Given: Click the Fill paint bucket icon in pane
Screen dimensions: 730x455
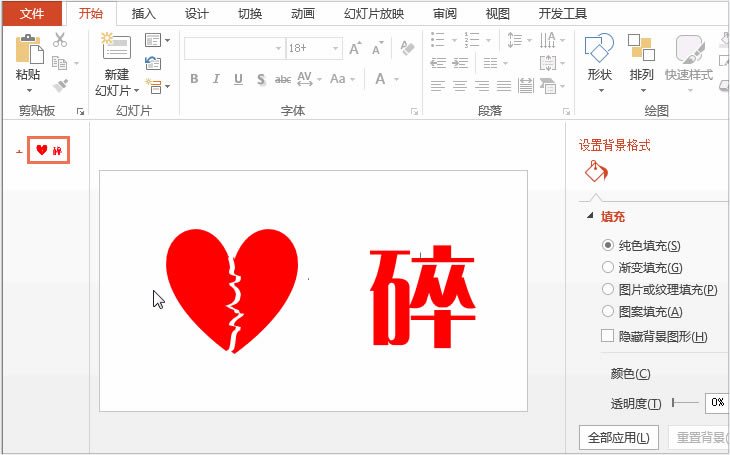Looking at the screenshot, I should point(596,171).
